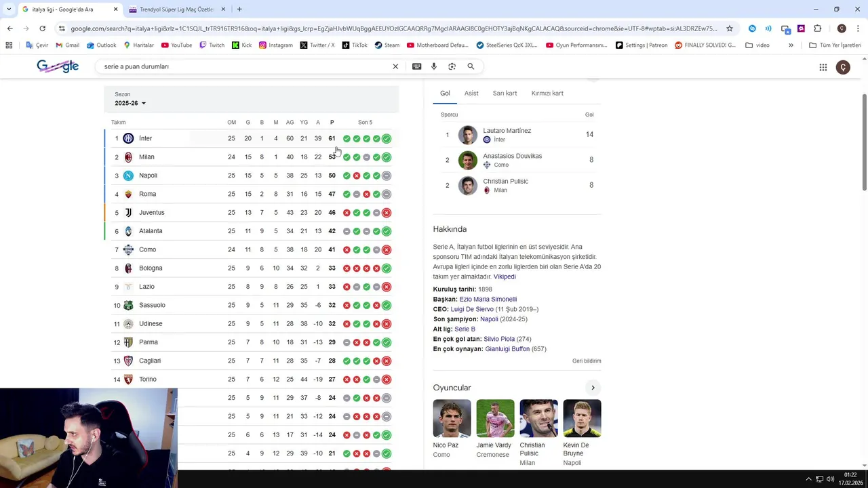Open the Google apps grid
Image resolution: width=868 pixels, height=488 pixels.
[823, 67]
